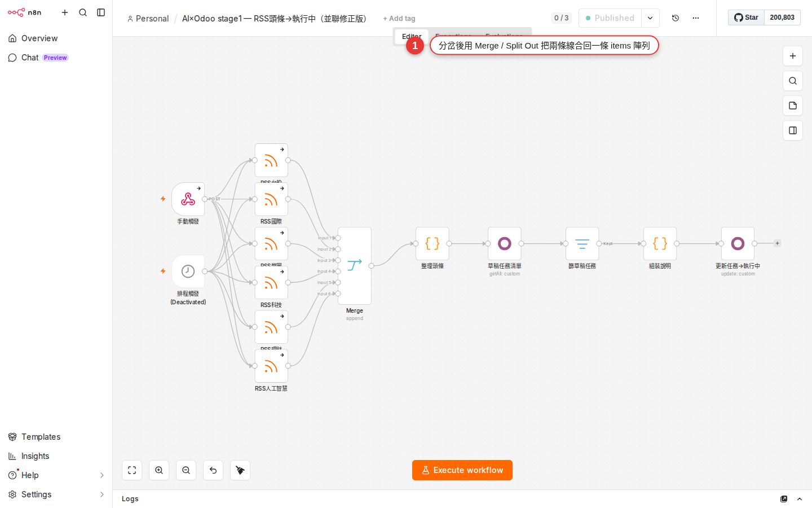Open search from the sidebar header
812x508 pixels.
pos(83,12)
